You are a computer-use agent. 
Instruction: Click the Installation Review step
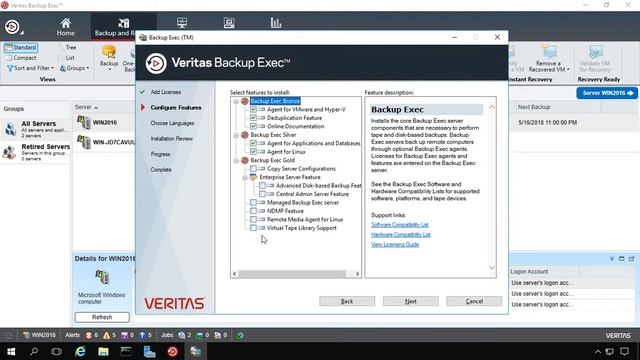[171, 139]
